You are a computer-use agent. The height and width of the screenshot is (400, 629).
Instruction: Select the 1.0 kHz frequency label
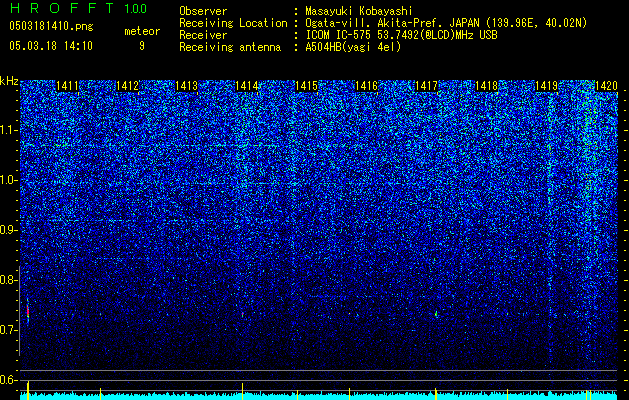[x=9, y=180]
